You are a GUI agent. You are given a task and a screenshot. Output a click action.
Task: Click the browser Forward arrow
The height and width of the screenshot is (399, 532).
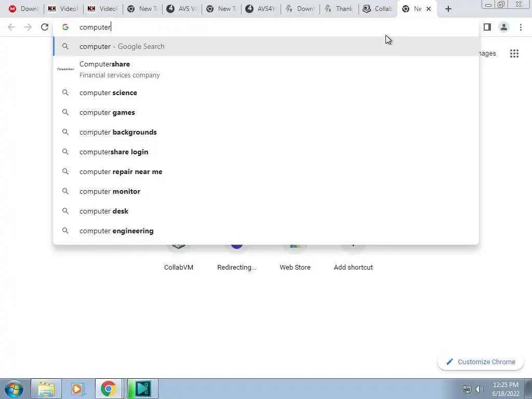tap(28, 27)
